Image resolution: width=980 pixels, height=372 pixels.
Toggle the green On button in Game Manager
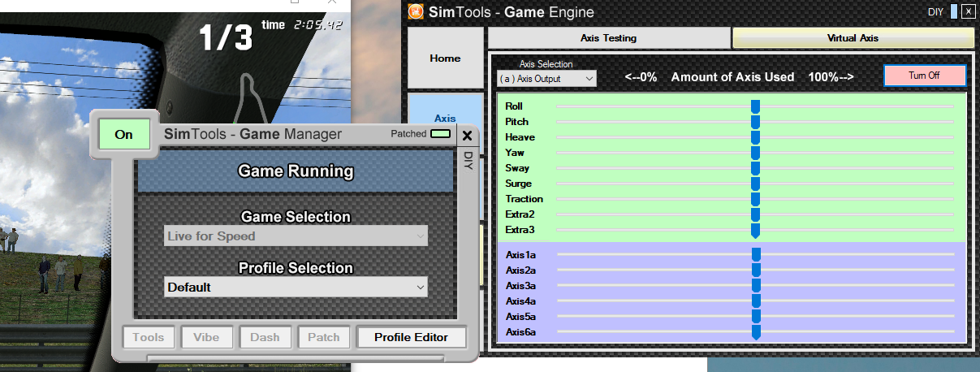coord(123,135)
